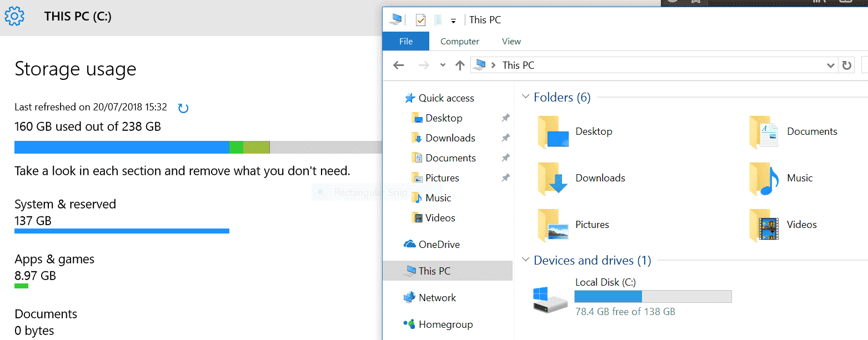Go up one level with Up arrow
This screenshot has width=868, height=340.
(x=460, y=65)
